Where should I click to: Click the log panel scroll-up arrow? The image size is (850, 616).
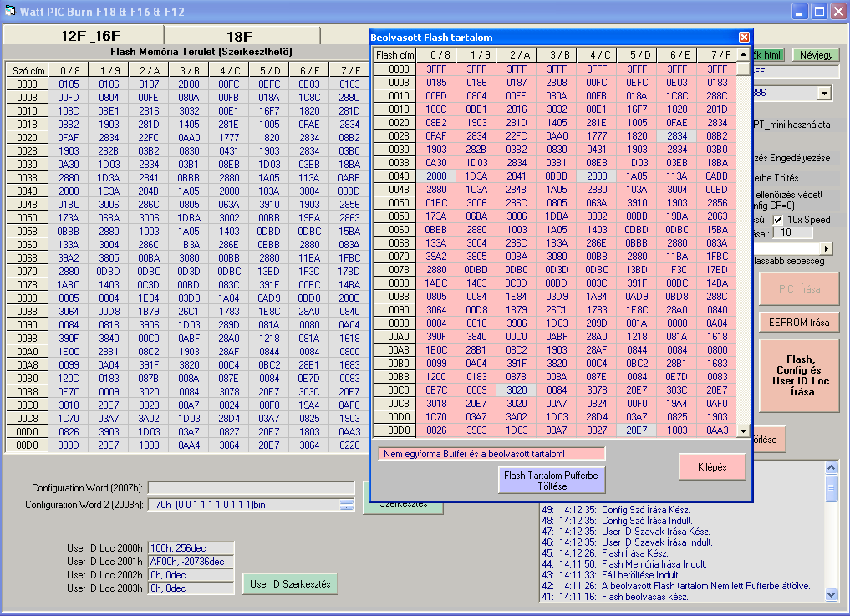[831, 467]
